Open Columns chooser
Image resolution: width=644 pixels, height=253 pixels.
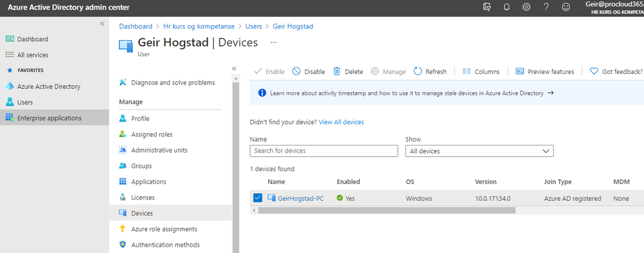(481, 71)
